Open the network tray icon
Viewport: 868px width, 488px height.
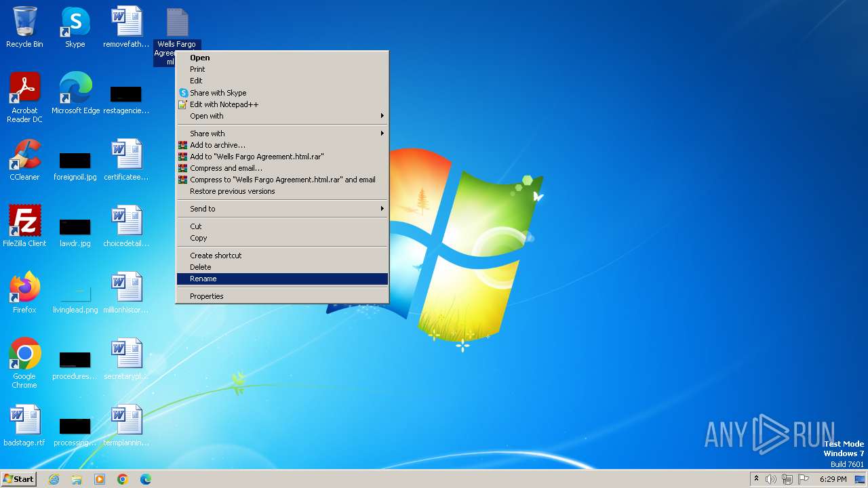click(787, 479)
